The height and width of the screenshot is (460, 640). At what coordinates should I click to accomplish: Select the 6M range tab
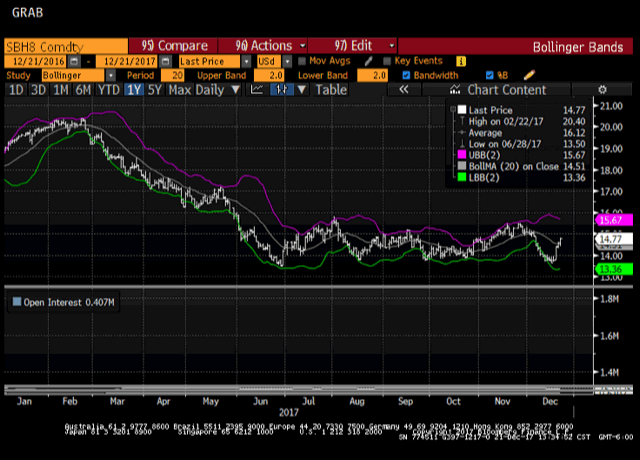point(83,89)
